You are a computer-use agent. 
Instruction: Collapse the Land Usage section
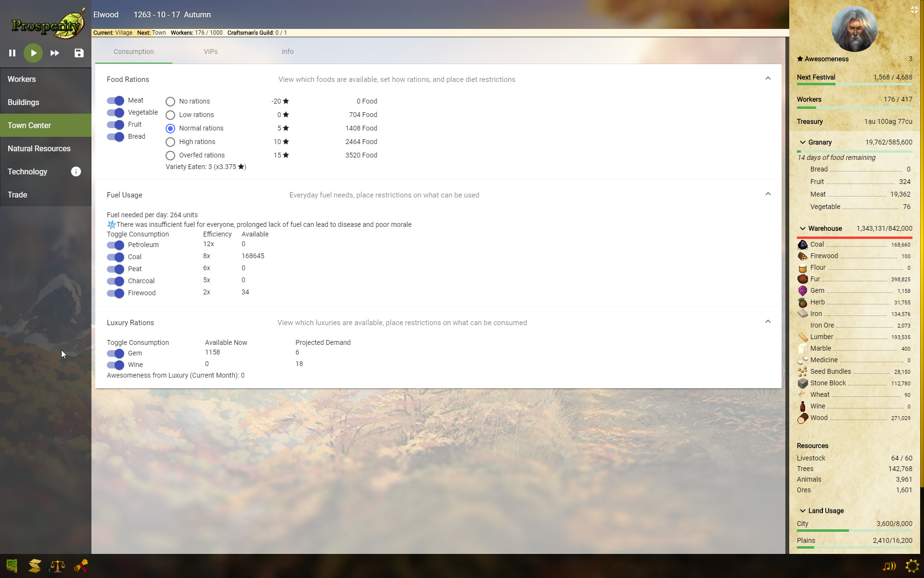[x=803, y=511]
